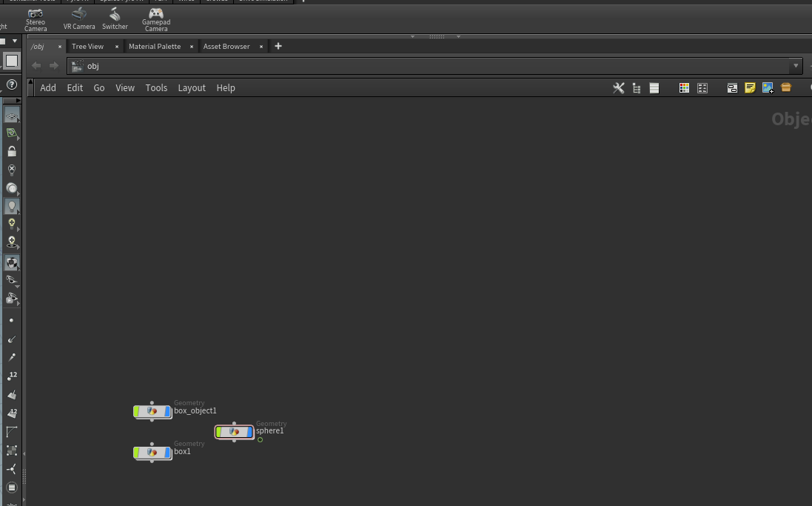
Task: Open the Go menu
Action: pyautogui.click(x=99, y=88)
